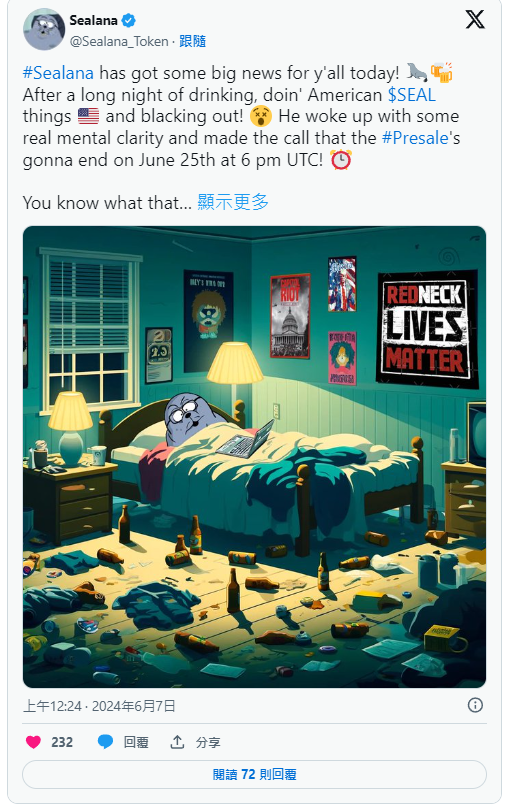
Task: Open the $SEAL cashtag link
Action: click(x=412, y=95)
